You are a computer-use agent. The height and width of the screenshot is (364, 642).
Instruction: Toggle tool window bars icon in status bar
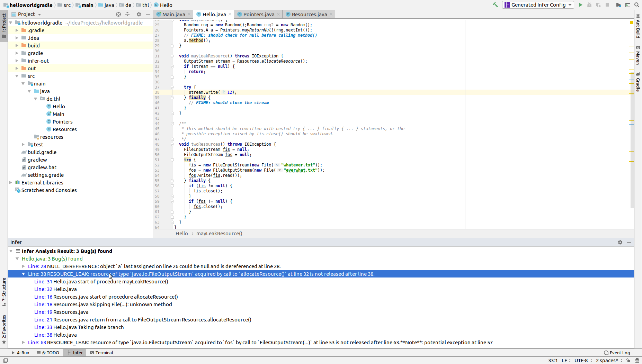(x=6, y=360)
